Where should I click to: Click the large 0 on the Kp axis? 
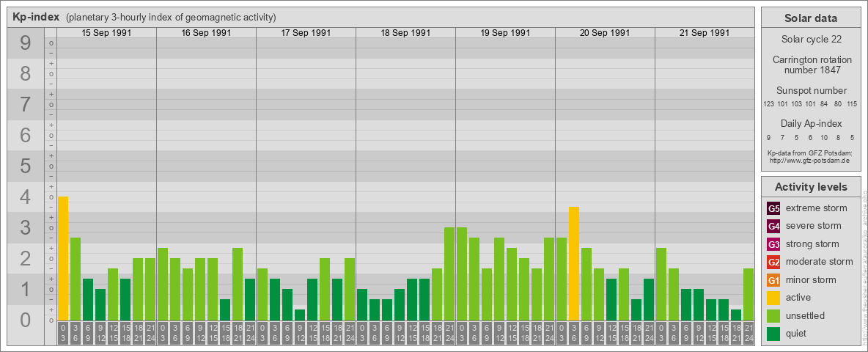click(x=25, y=319)
